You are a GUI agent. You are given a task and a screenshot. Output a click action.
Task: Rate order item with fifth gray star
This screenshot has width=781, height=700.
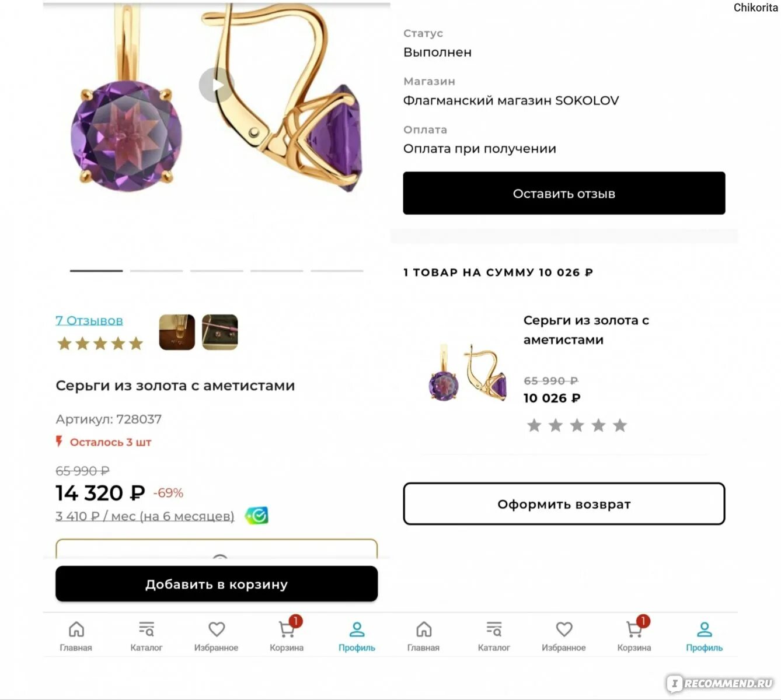click(x=620, y=425)
